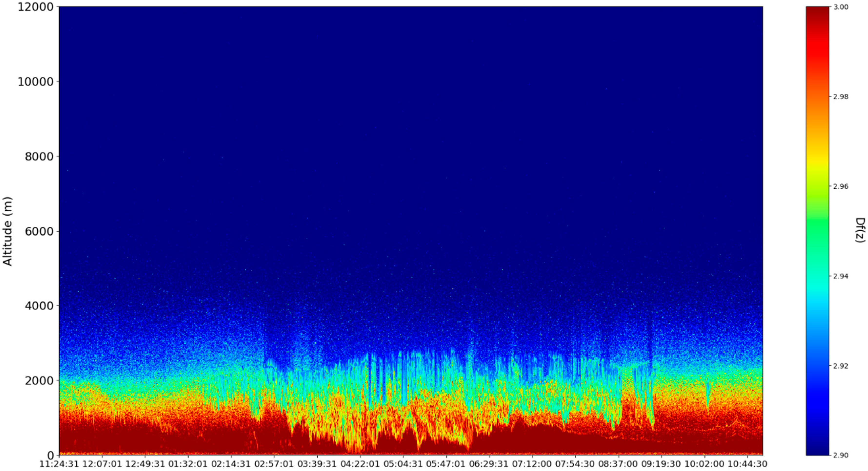The height and width of the screenshot is (471, 868).
Task: Select the 05:47:01 time tick label
Action: click(446, 464)
